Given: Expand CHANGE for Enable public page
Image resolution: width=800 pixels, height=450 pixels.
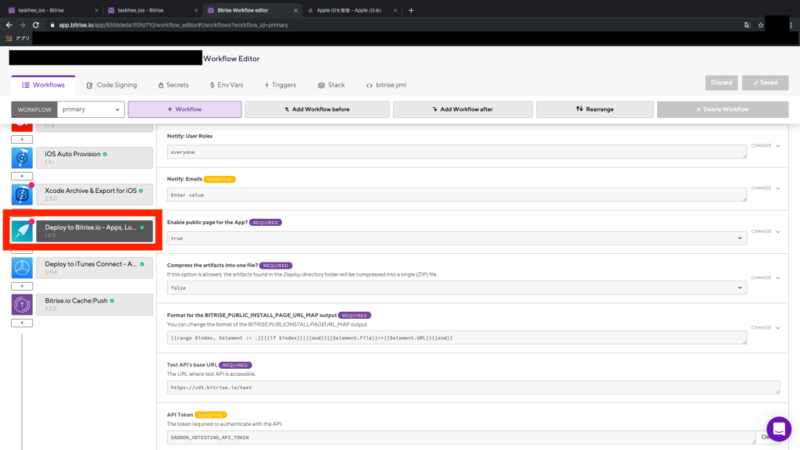Looking at the screenshot, I should 765,232.
